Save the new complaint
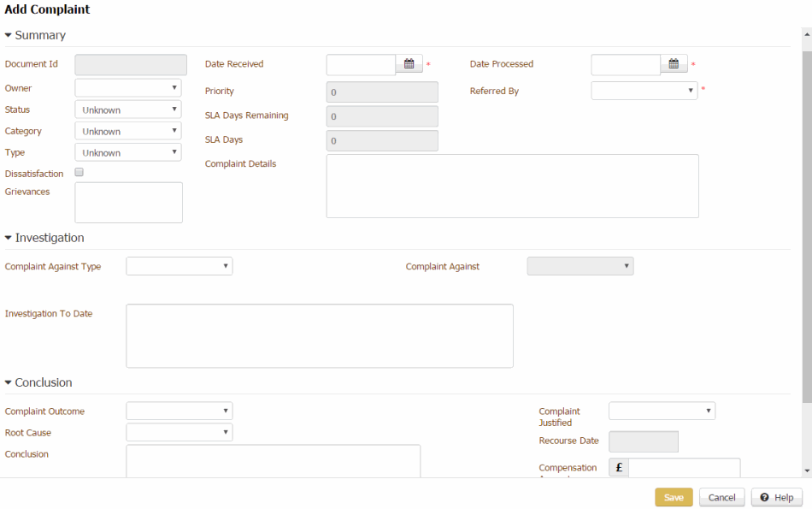The width and height of the screenshot is (812, 509). coord(674,497)
